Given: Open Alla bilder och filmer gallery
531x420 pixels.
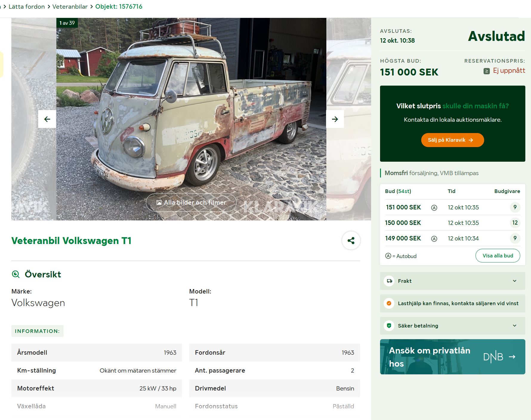Looking at the screenshot, I should (x=191, y=203).
